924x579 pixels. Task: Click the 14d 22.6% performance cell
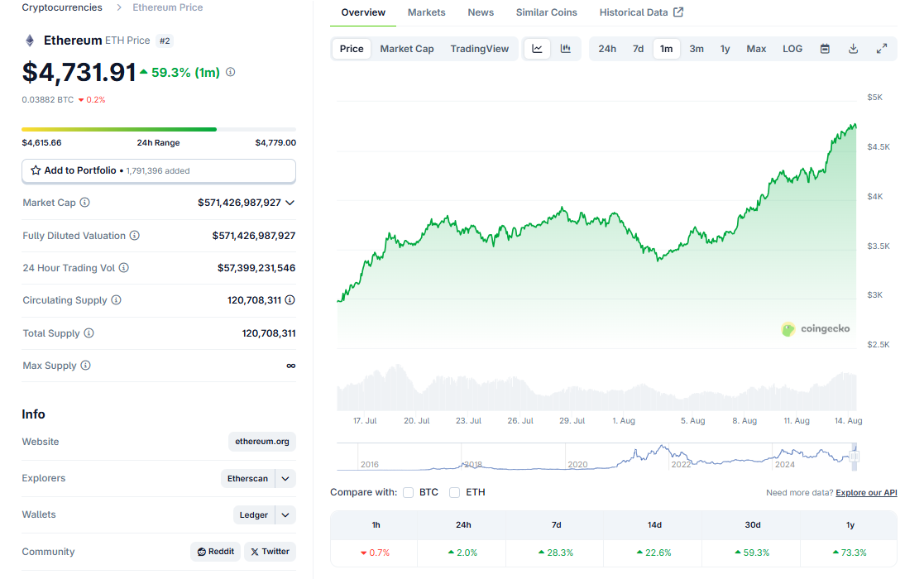point(654,553)
